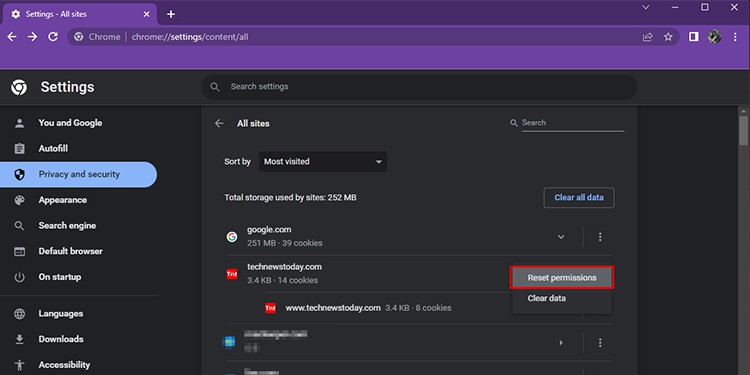Reload the Chrome settings page

(x=53, y=37)
